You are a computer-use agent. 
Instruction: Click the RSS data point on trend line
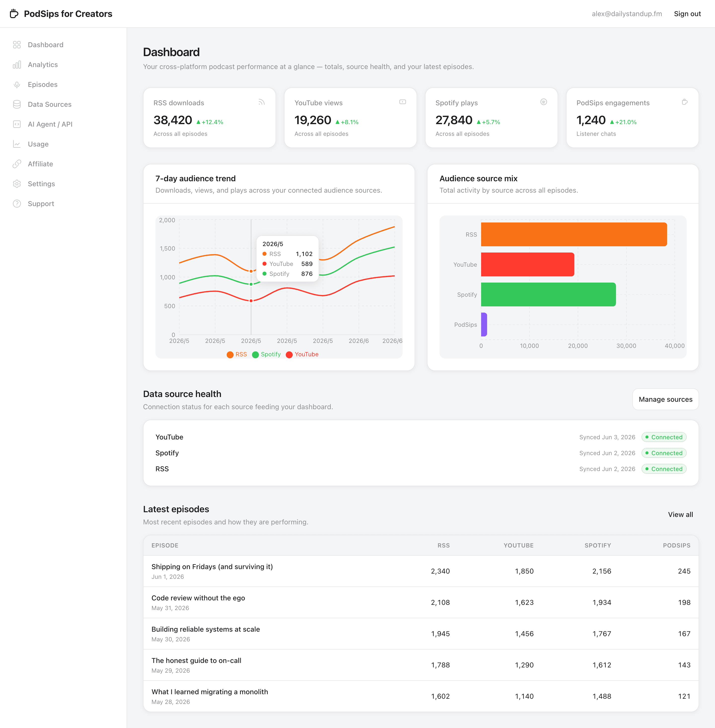(251, 271)
